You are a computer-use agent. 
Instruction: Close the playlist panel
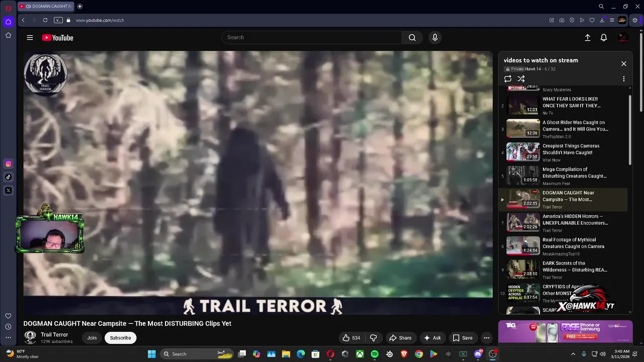(x=624, y=64)
